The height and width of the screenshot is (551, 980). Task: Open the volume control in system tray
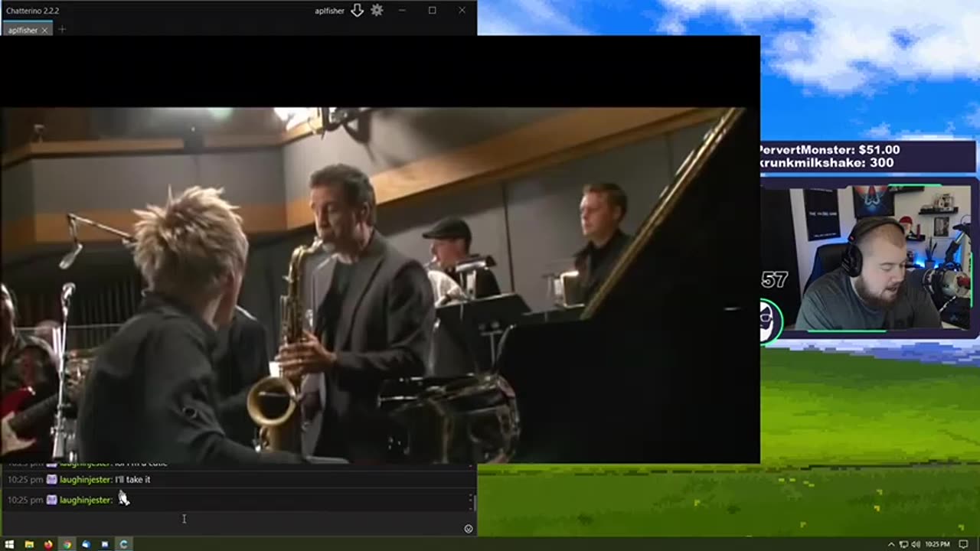click(915, 544)
